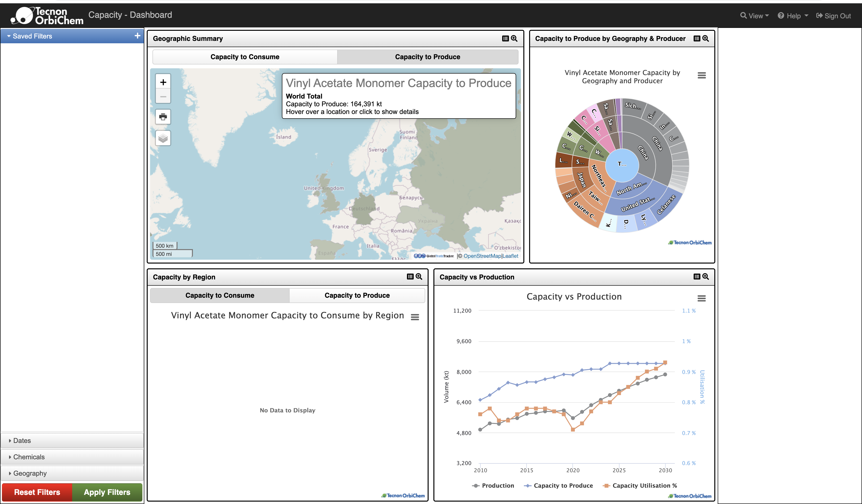Click the 2030 Capacity Utilisation data point
Viewport: 862px width, 504px height.
(x=665, y=362)
